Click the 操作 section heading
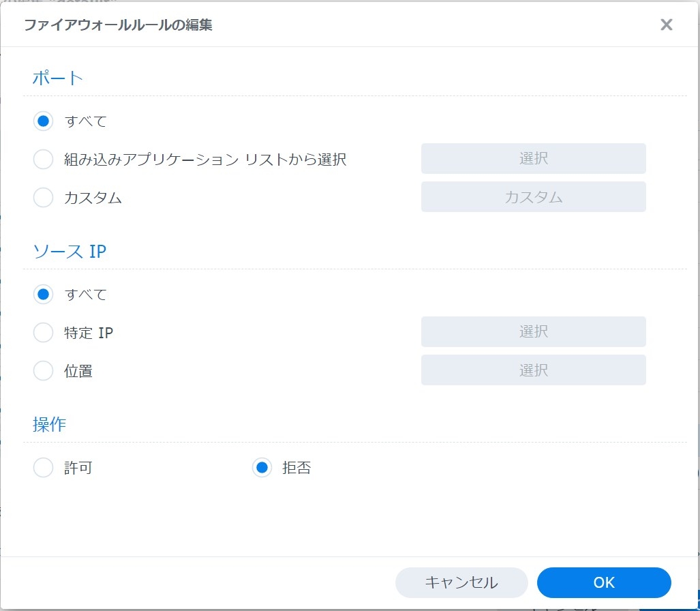The height and width of the screenshot is (611, 700). [50, 424]
